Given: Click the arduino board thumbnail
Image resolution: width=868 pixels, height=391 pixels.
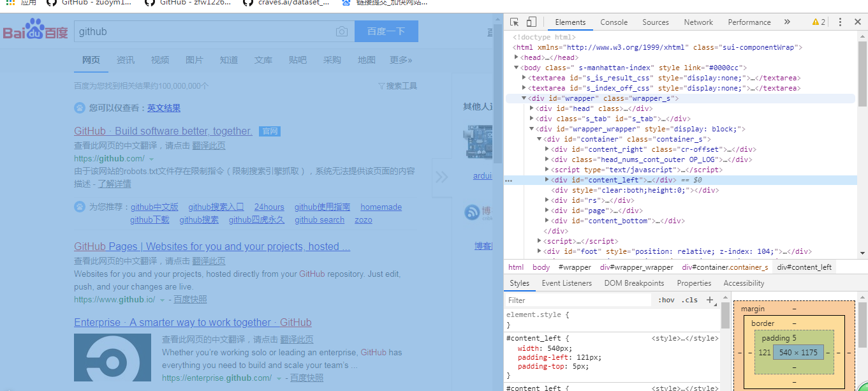Looking at the screenshot, I should click(478, 142).
